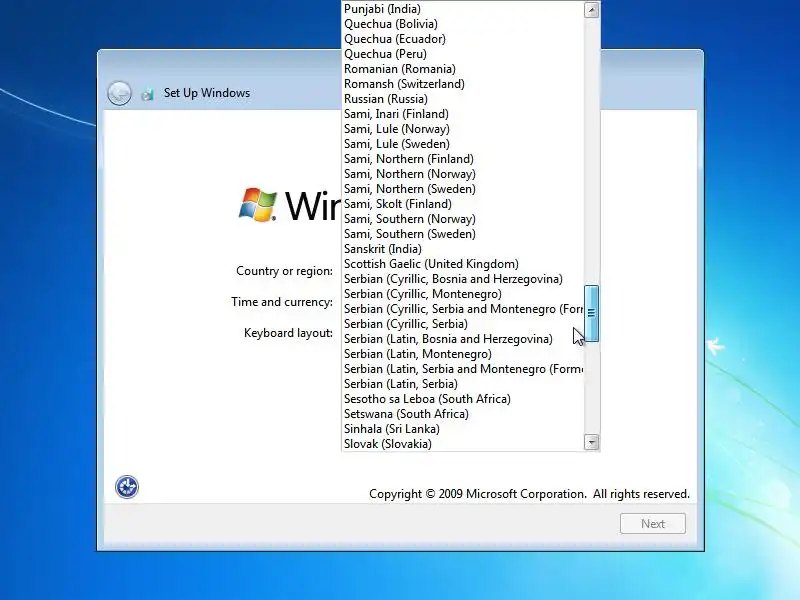Image resolution: width=800 pixels, height=600 pixels.
Task: Choose Sami, Southern (Sweden)
Action: point(463,234)
